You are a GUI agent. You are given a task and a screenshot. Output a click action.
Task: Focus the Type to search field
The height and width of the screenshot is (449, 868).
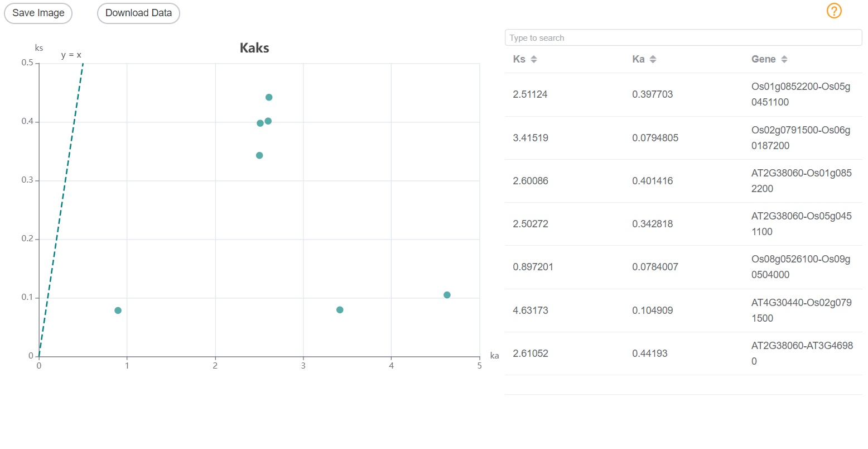point(683,37)
